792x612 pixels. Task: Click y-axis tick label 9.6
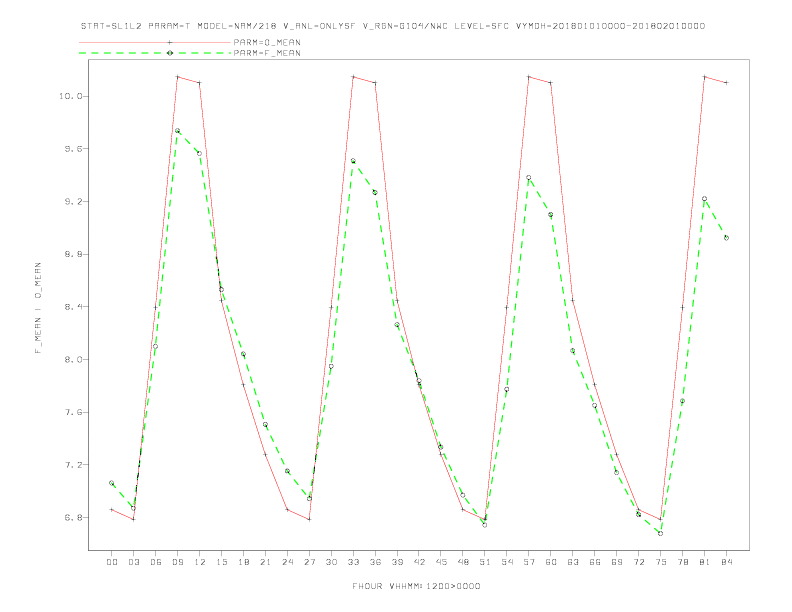[x=73, y=148]
